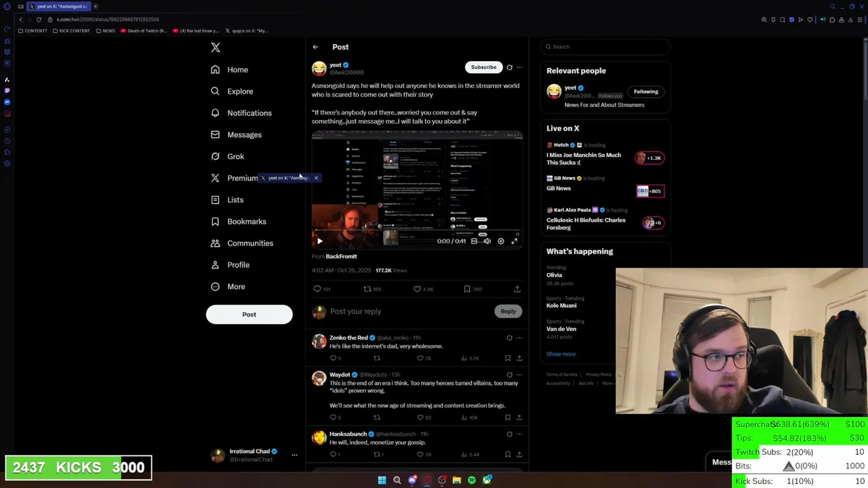Image resolution: width=868 pixels, height=488 pixels.
Task: Open the menu on Waydot's reply
Action: point(519,375)
